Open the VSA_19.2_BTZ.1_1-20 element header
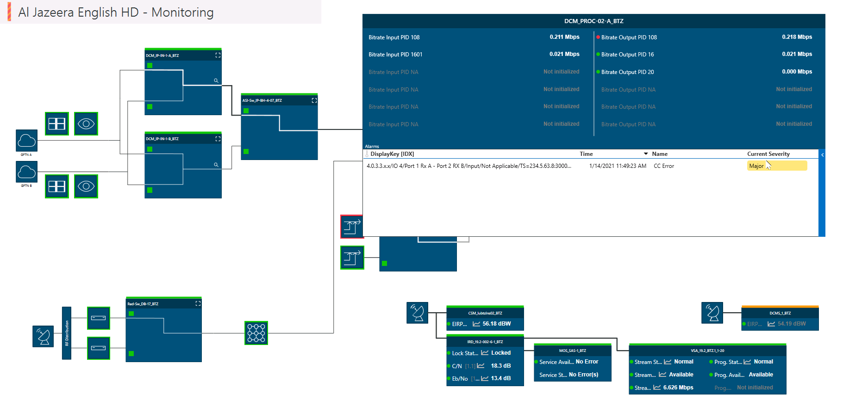This screenshot has width=868, height=419. pos(707,350)
